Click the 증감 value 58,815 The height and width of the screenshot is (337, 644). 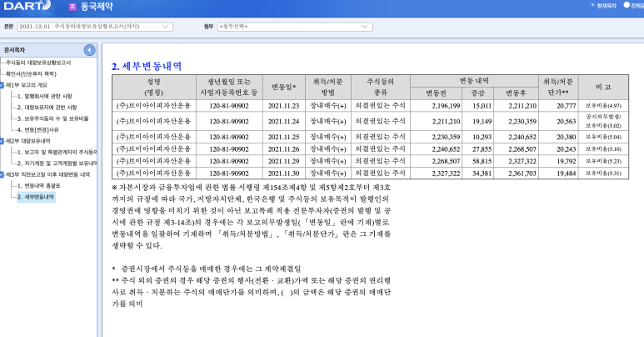[x=482, y=161]
